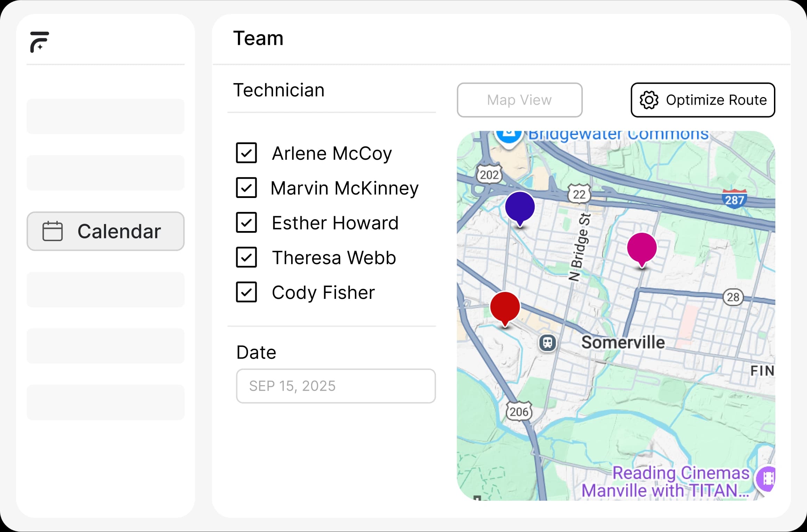Screen dimensions: 807x532
Task: Deselect Esther Howard technician checkbox
Action: [x=246, y=223]
